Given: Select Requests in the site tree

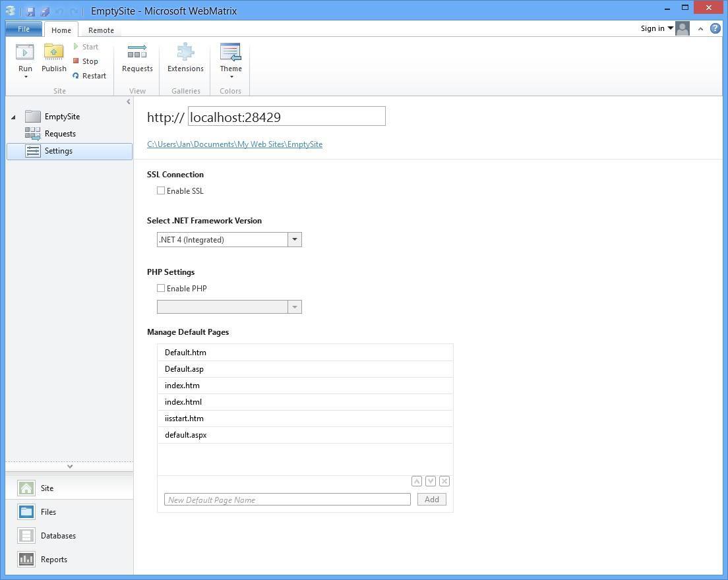Looking at the screenshot, I should point(60,134).
